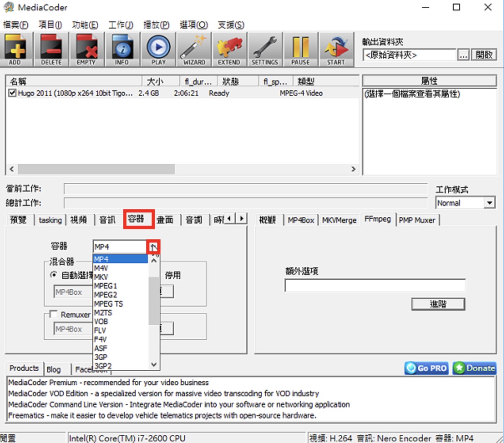Click the 輸出資料夾 path field
Image resolution: width=504 pixels, height=443 pixels.
click(x=409, y=55)
